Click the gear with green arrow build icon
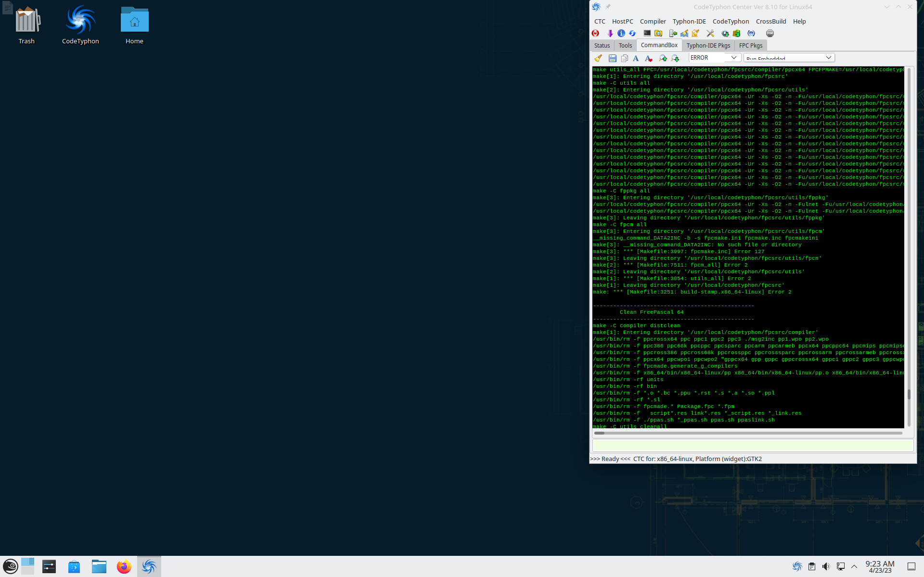The height and width of the screenshot is (577, 924). coord(725,33)
